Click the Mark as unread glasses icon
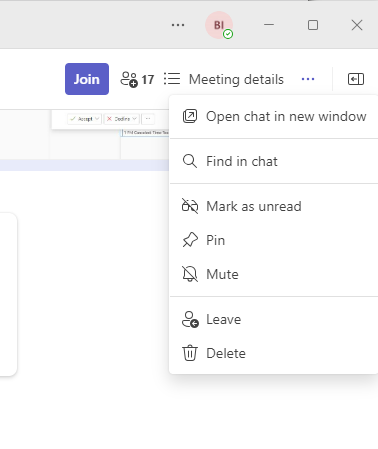 point(190,206)
